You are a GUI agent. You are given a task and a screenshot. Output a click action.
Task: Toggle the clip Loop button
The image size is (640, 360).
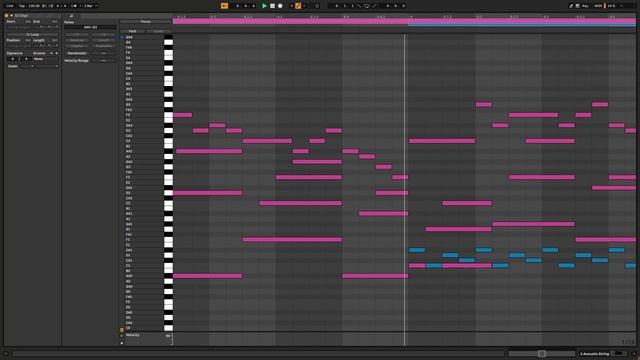pyautogui.click(x=32, y=35)
